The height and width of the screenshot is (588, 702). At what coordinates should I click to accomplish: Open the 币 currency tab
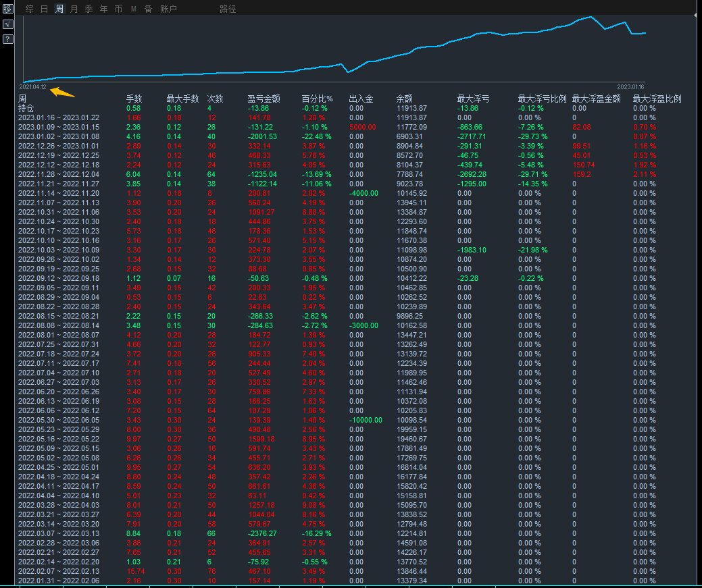pyautogui.click(x=119, y=9)
